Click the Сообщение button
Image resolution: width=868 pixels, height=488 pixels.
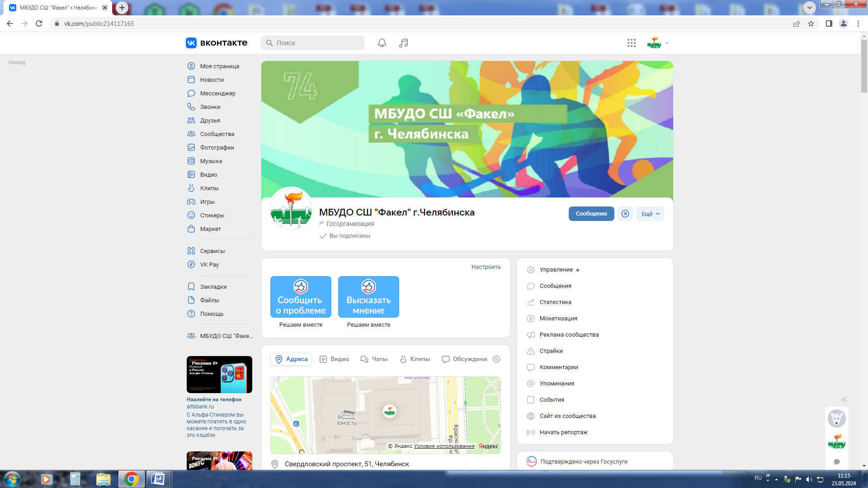[591, 214]
